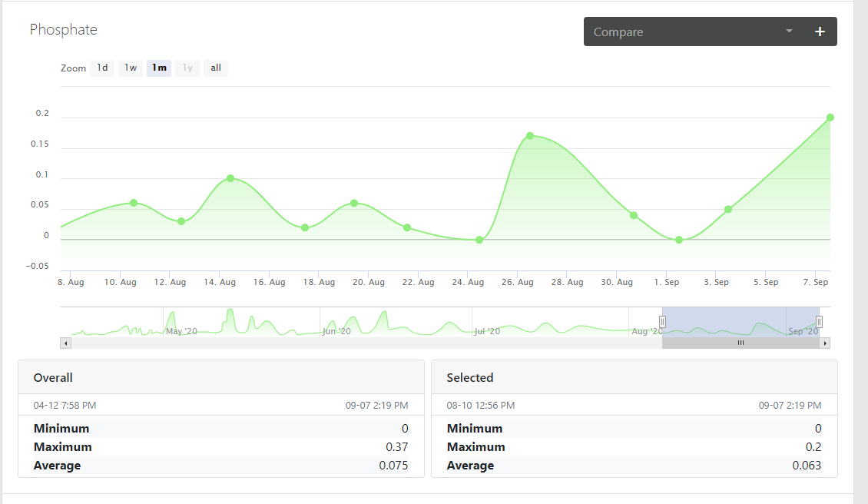Click the Overall panel header
Screen dimensions: 868x504
point(221,378)
